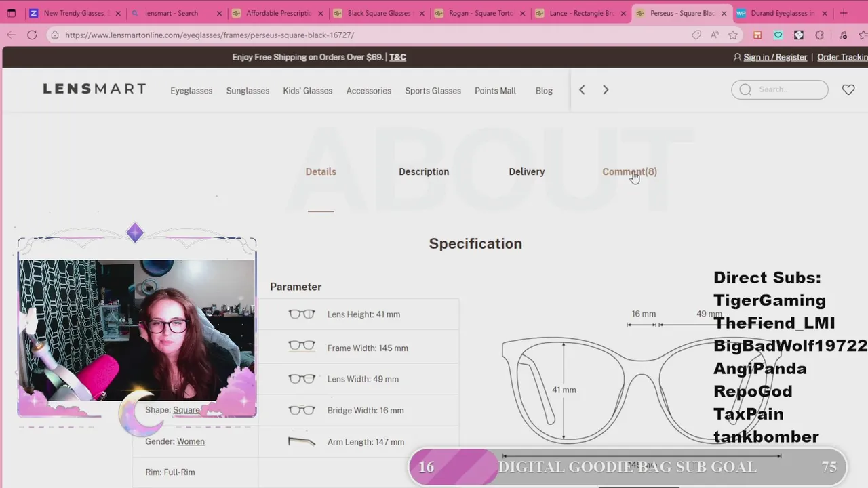Add page to favorites with star icon
This screenshot has width=868, height=488.
click(x=733, y=35)
